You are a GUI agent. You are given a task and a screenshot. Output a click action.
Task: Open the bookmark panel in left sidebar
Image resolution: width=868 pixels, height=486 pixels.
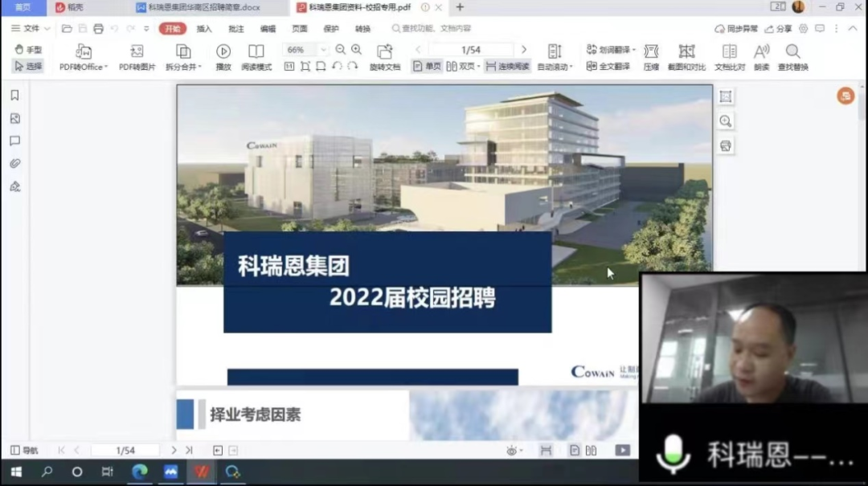pos(14,95)
